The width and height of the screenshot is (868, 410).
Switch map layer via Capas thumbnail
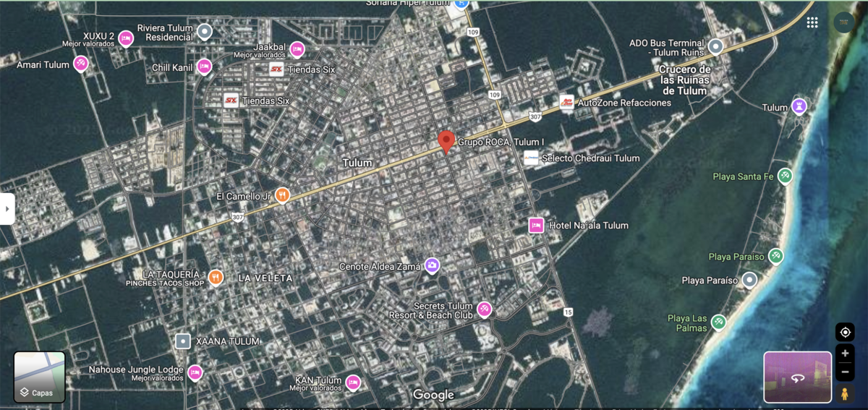[39, 377]
